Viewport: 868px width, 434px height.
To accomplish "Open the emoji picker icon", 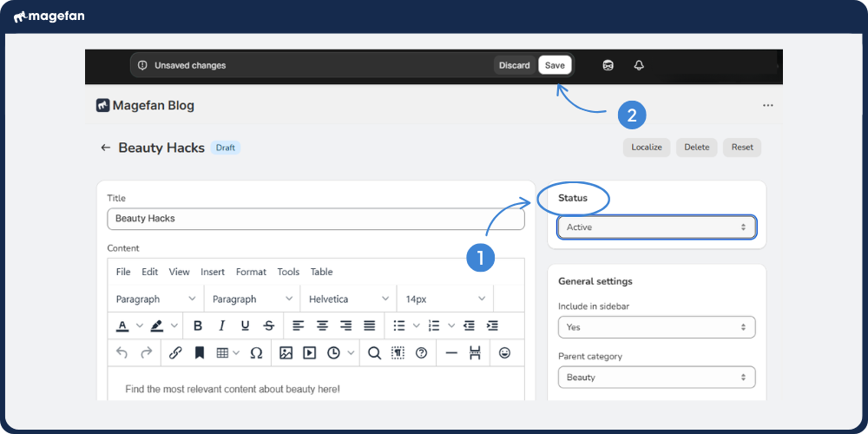I will pyautogui.click(x=504, y=353).
